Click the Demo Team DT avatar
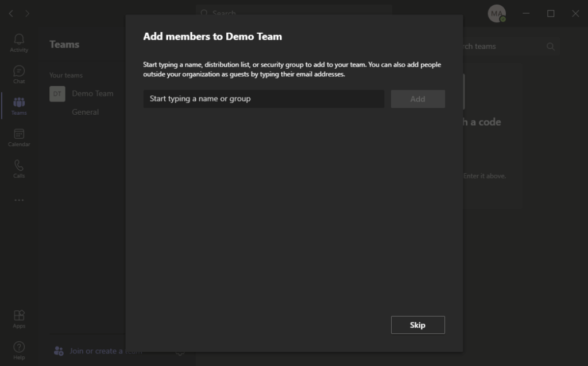Image resolution: width=588 pixels, height=366 pixels. coord(57,94)
